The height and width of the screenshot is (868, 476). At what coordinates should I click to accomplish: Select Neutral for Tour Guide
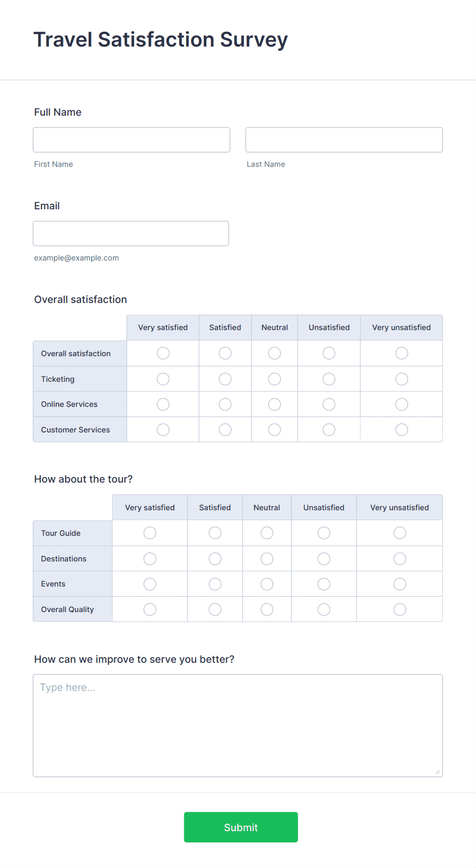tap(267, 533)
